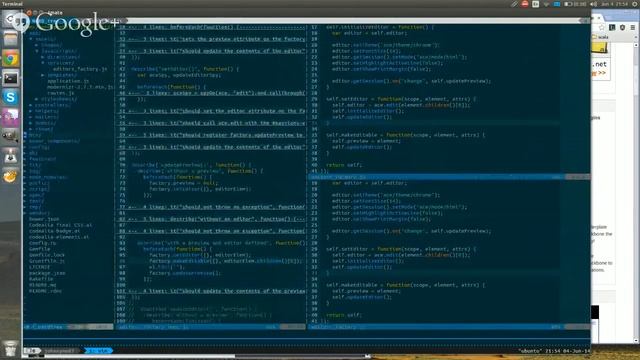
Task: Select Gruntfile.js in the file tree
Action: [x=47, y=261]
